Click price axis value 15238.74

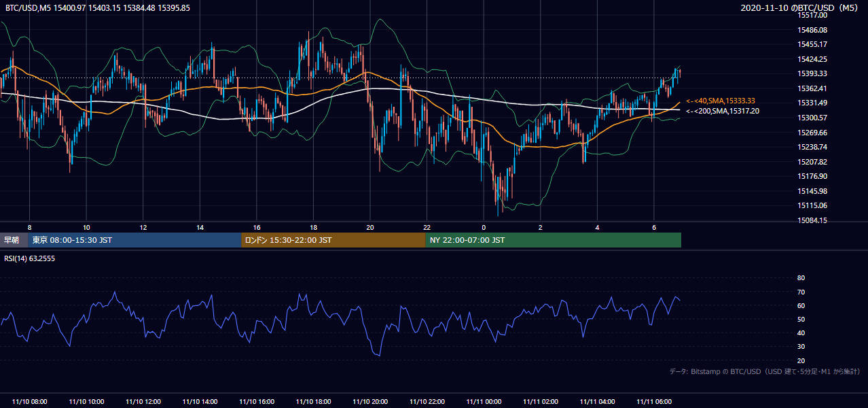pos(812,147)
